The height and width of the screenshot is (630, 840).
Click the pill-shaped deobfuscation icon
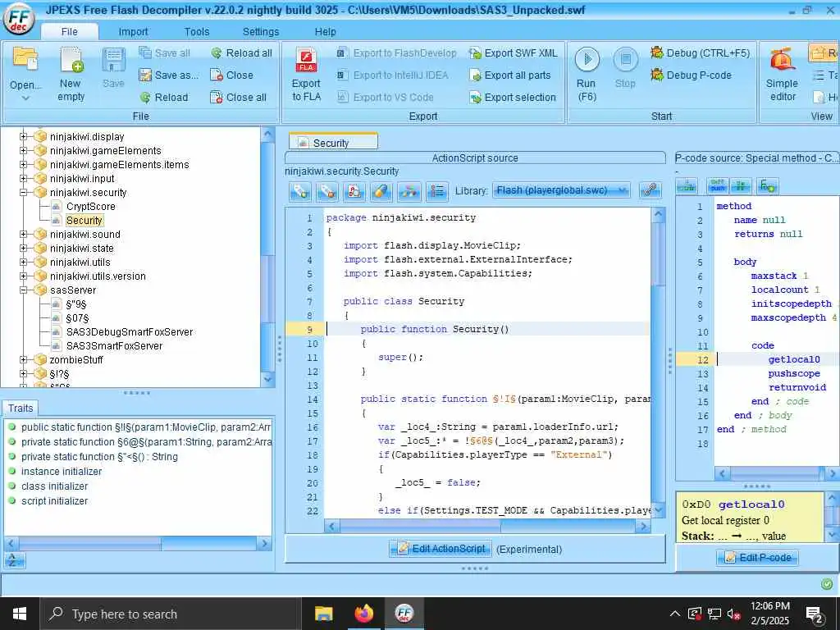tap(381, 191)
